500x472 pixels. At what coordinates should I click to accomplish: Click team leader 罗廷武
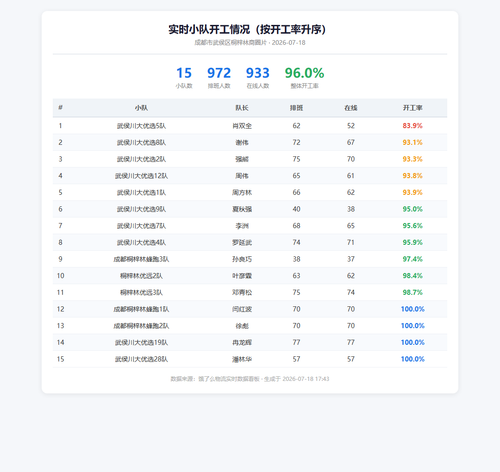(x=242, y=242)
